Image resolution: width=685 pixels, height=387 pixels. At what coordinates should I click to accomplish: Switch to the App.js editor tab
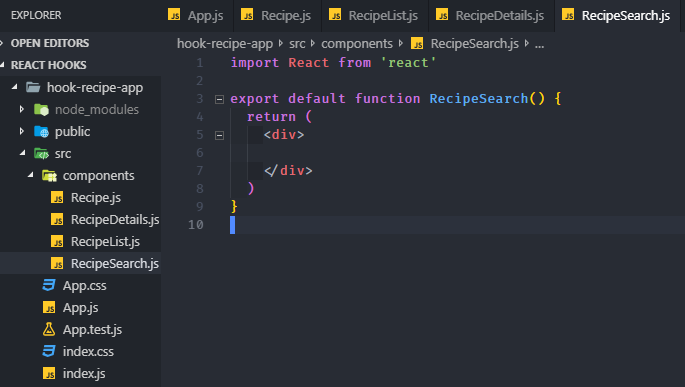point(197,16)
